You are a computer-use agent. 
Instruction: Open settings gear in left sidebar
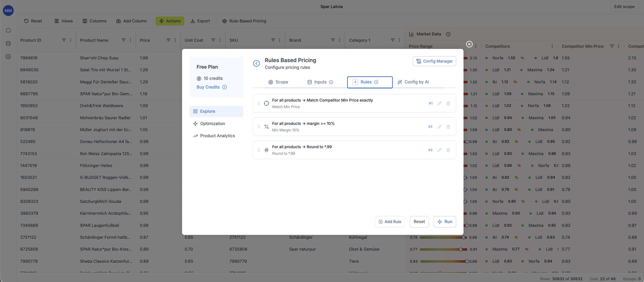click(x=8, y=57)
